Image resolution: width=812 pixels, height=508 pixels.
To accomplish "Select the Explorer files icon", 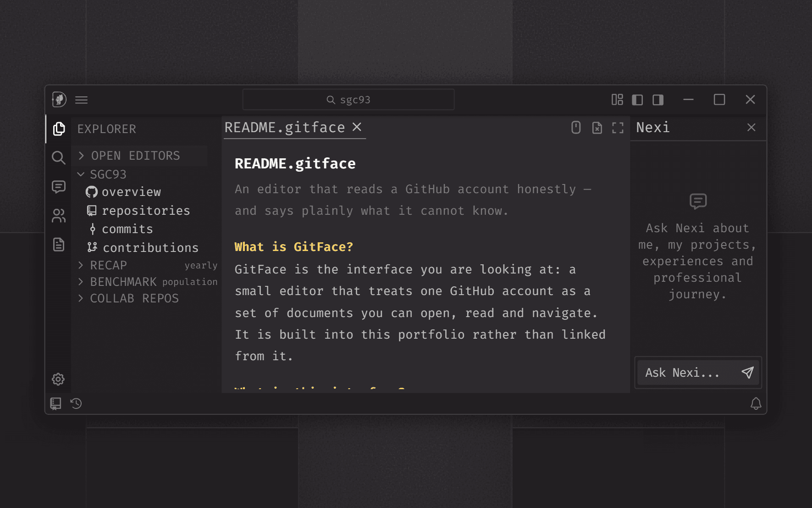I will 59,129.
